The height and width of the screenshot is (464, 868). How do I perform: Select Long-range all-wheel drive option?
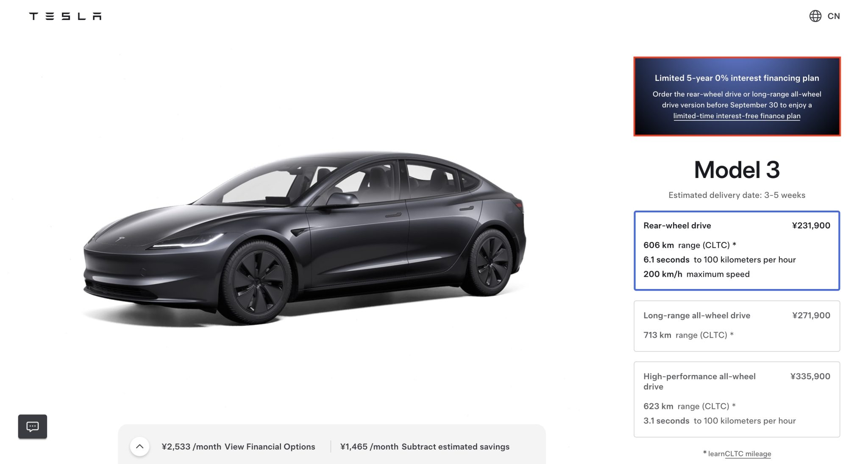pos(737,326)
